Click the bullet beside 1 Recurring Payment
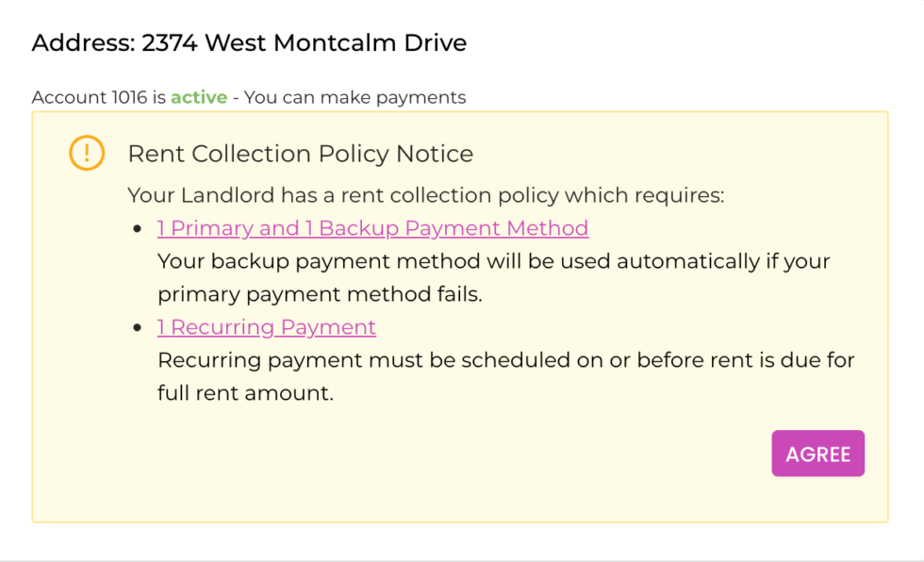Image resolution: width=924 pixels, height=562 pixels. [138, 327]
